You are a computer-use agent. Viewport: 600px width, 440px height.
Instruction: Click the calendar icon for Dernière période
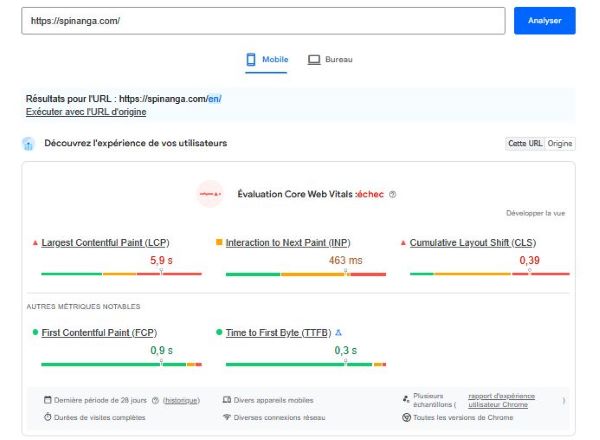pyautogui.click(x=47, y=400)
